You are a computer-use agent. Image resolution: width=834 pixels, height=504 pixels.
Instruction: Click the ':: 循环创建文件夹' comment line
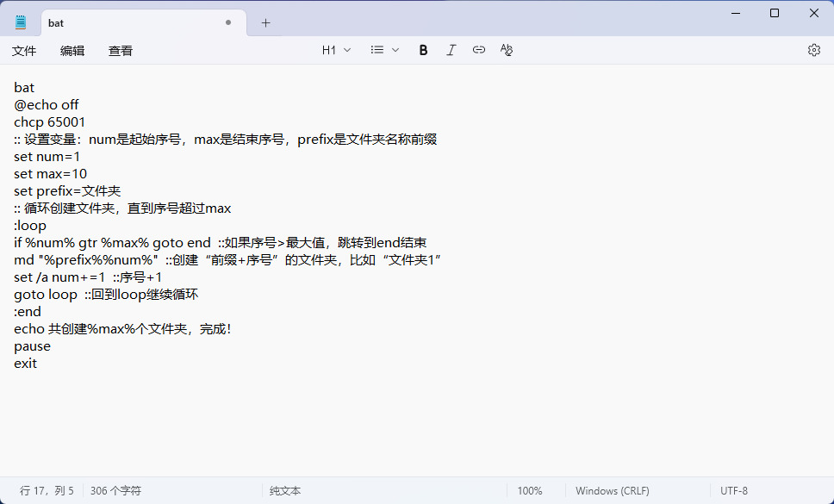point(122,208)
